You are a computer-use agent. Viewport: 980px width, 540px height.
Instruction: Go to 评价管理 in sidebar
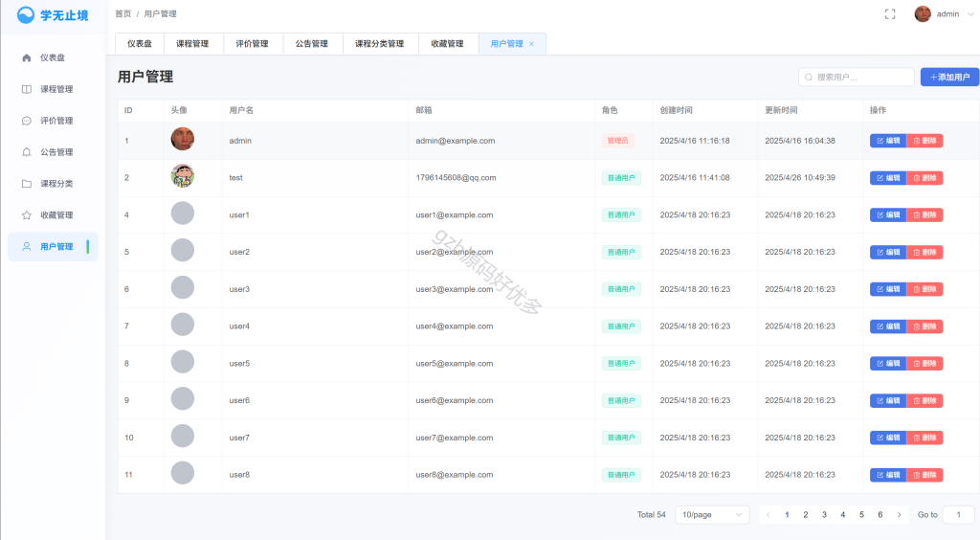(x=54, y=121)
